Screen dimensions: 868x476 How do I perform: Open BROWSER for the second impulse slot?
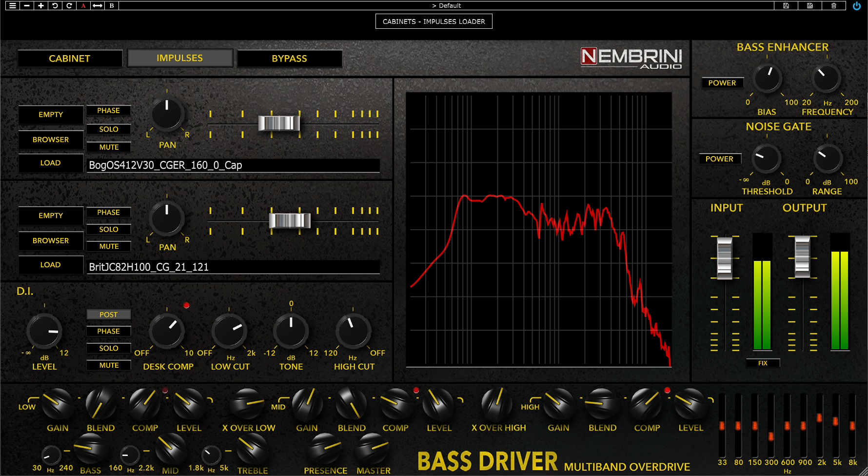pos(51,241)
